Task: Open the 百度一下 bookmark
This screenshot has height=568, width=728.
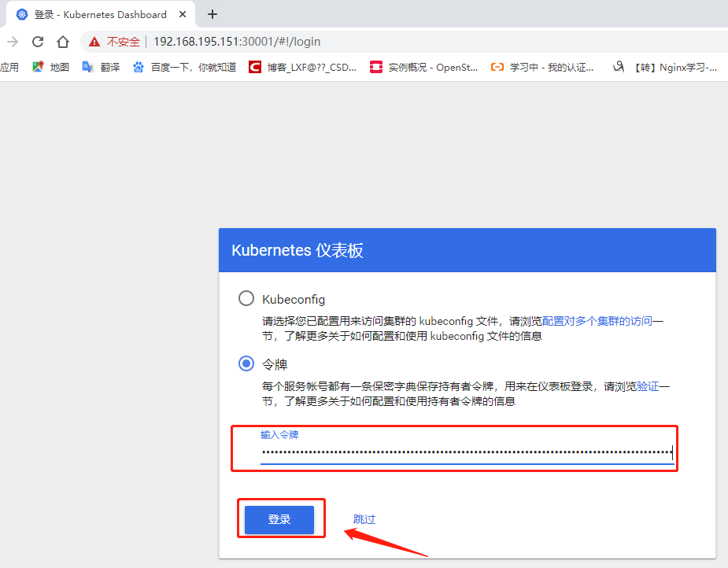Action: (184, 68)
